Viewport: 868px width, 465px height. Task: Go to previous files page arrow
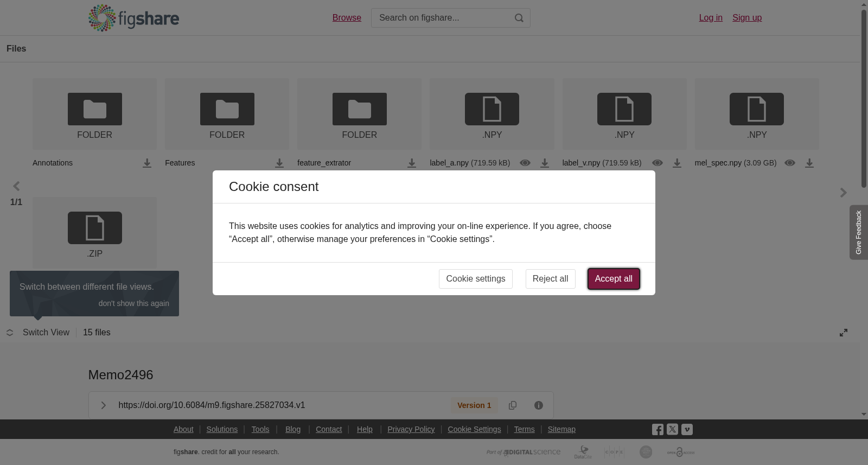(x=16, y=186)
